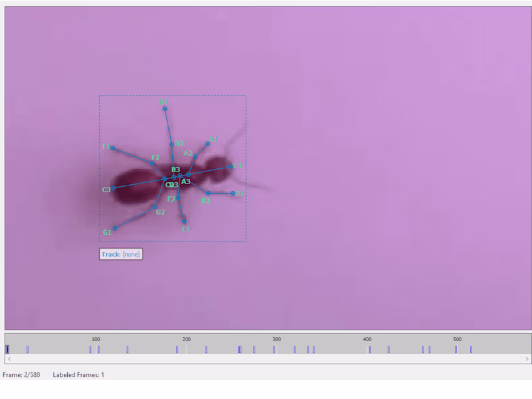Click the A1 antenna node
This screenshot has width=532, height=399.
207,144
